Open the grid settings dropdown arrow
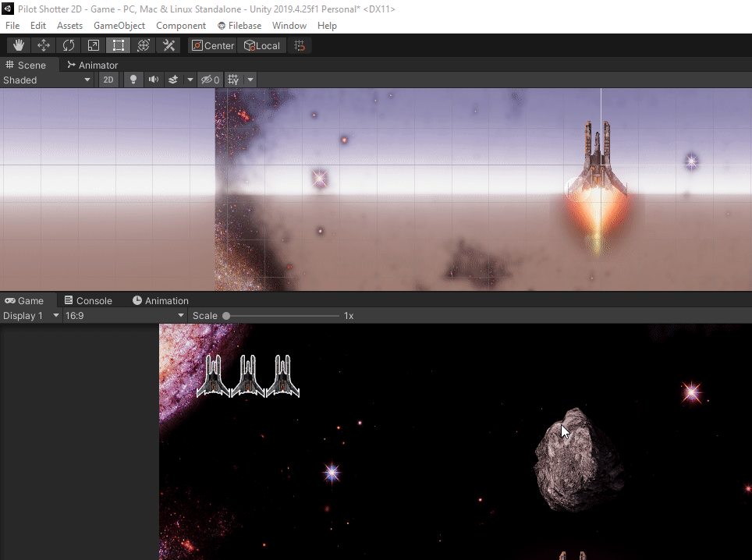 pos(250,80)
